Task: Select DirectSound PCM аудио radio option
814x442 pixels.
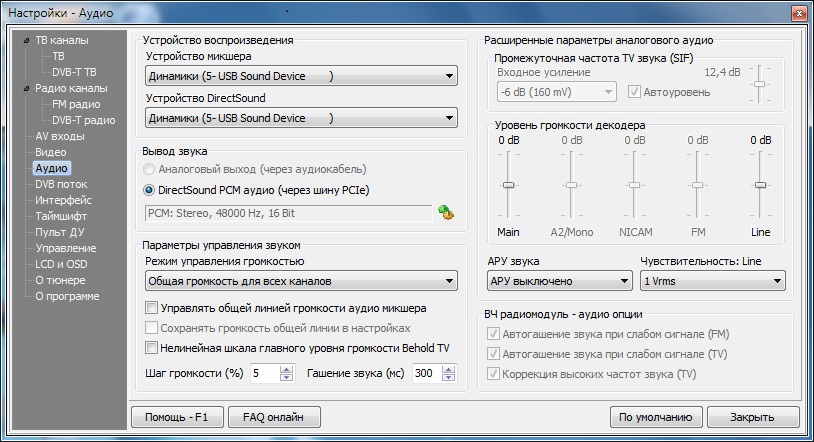Action: click(150, 189)
